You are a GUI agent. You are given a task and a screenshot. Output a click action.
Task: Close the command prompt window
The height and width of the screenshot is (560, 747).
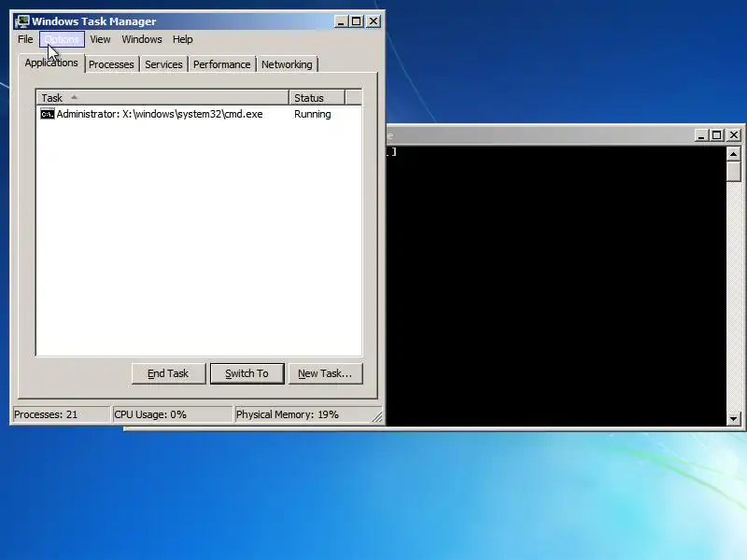(x=734, y=135)
